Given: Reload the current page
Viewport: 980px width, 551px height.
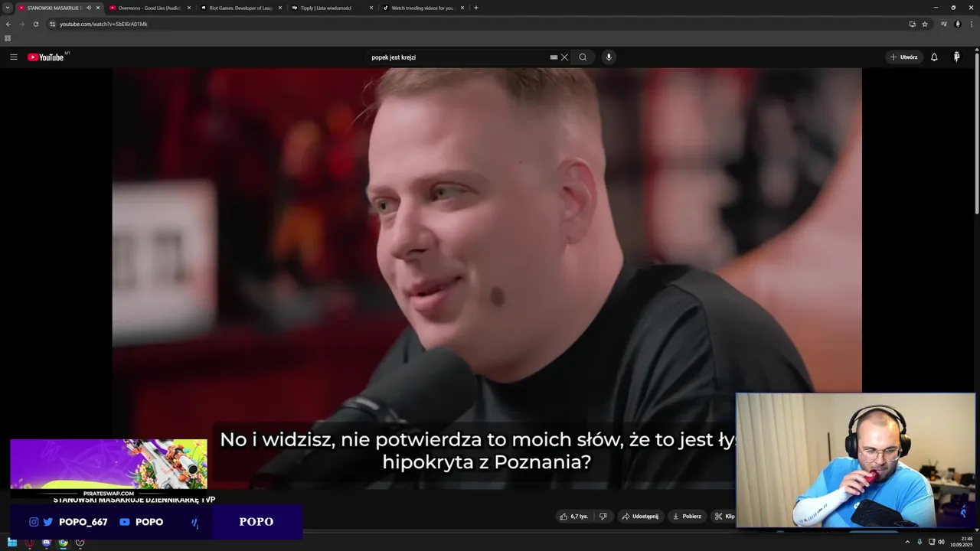Looking at the screenshot, I should click(35, 24).
